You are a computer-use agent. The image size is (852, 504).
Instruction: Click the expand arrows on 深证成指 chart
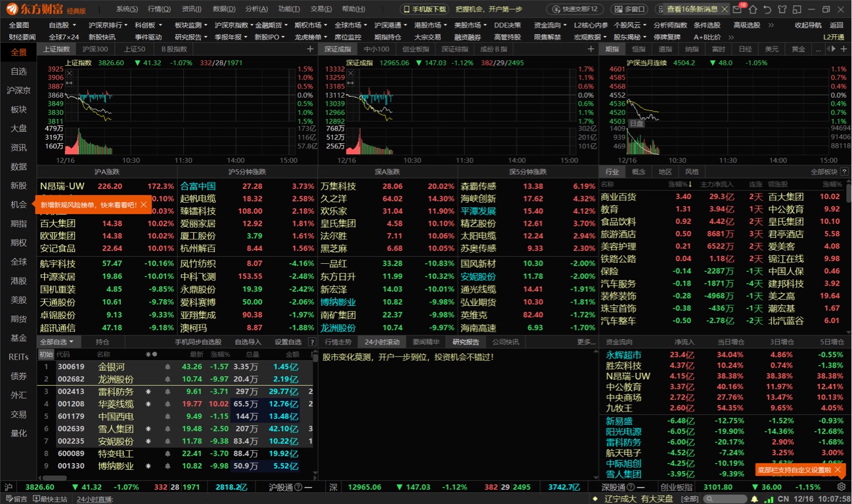point(349,82)
